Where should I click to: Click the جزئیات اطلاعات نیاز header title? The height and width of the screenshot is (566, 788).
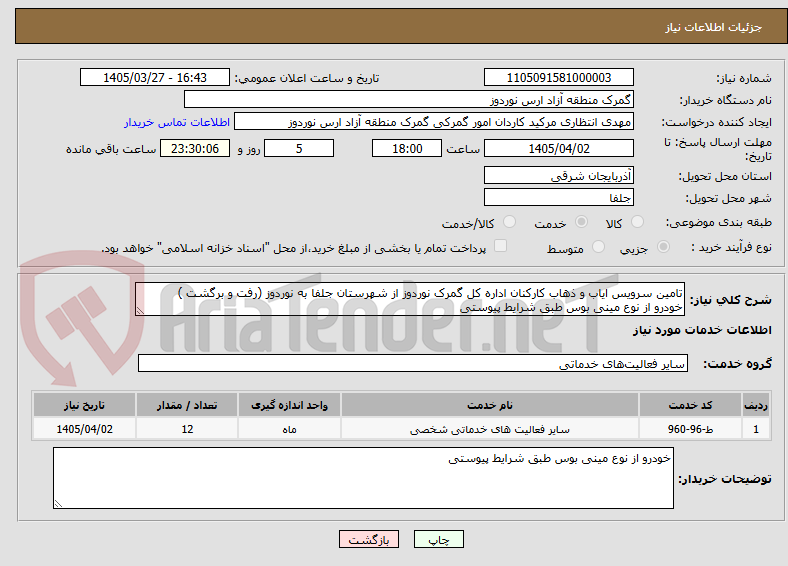tap(714, 27)
